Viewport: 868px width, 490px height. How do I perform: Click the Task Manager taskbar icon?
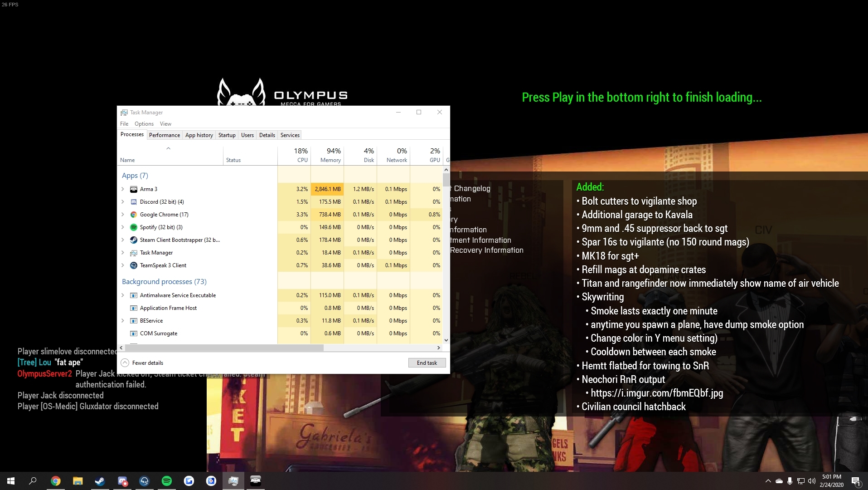tap(233, 481)
